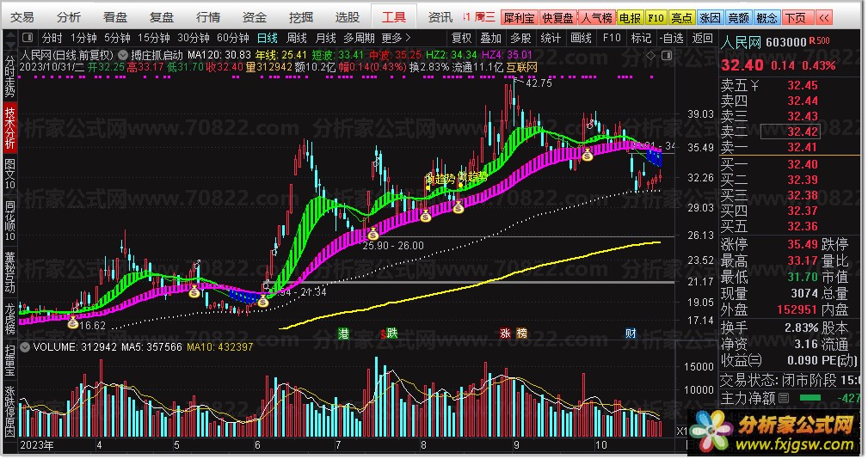Click the ¥ icon beside 卖五

pos(755,86)
